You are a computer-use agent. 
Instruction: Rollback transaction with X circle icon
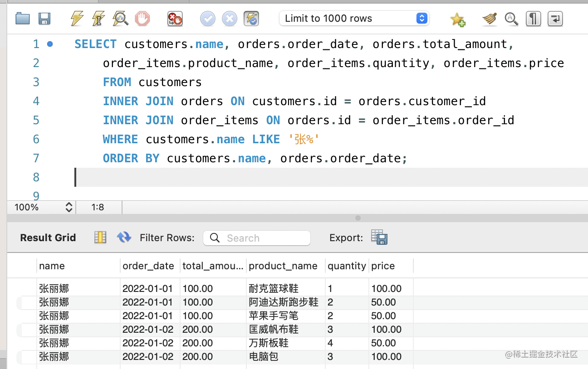point(230,19)
